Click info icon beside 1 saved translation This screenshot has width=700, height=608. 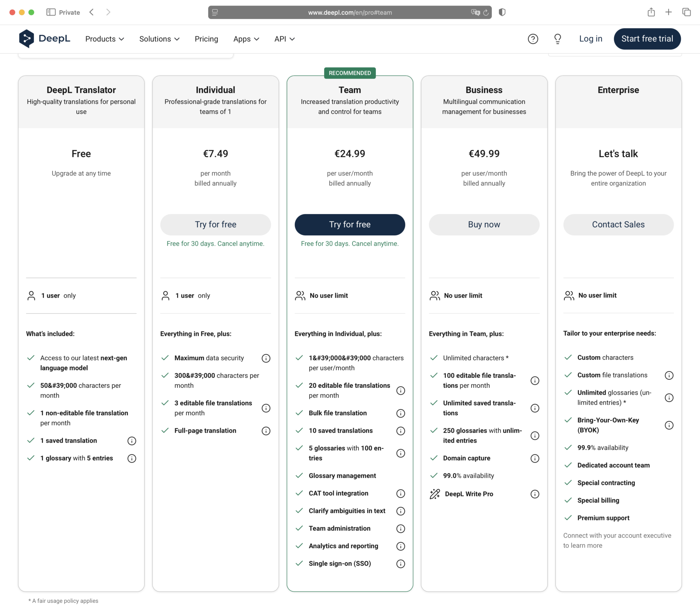click(x=132, y=441)
